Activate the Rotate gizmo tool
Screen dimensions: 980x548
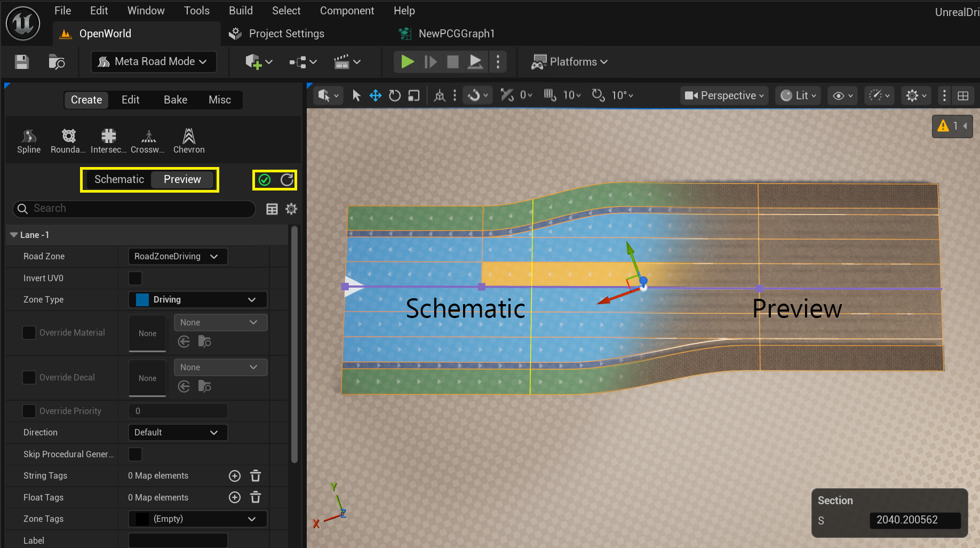click(395, 96)
